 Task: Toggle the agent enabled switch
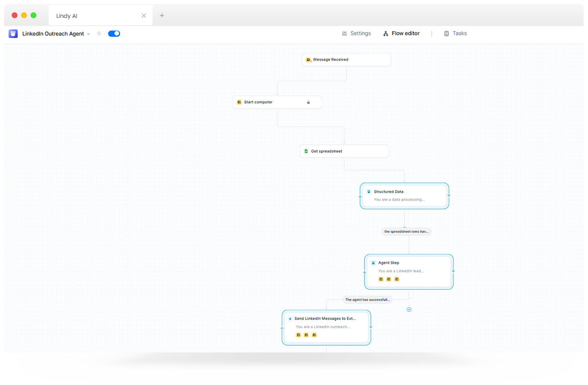(114, 33)
